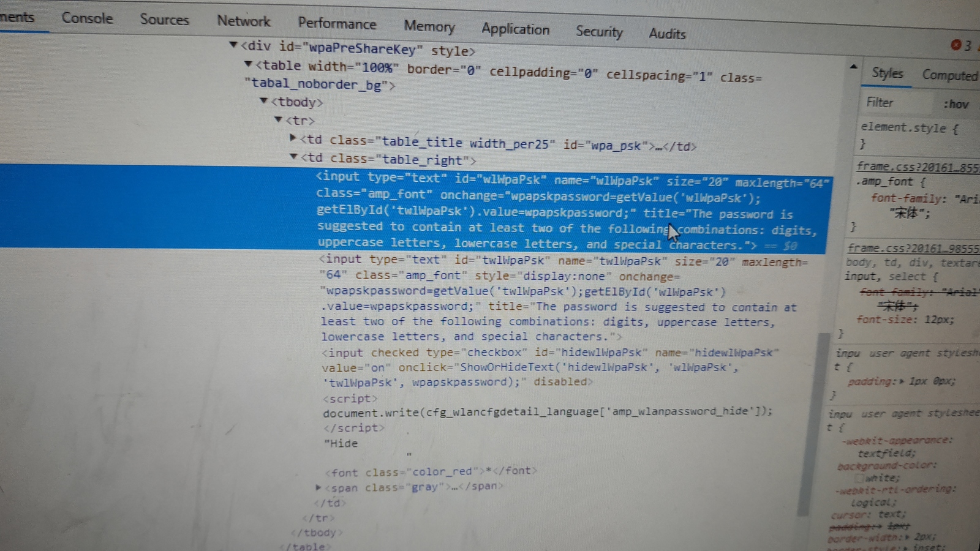Go to the Performance tab
Screen dimensions: 980x551
[x=337, y=24]
